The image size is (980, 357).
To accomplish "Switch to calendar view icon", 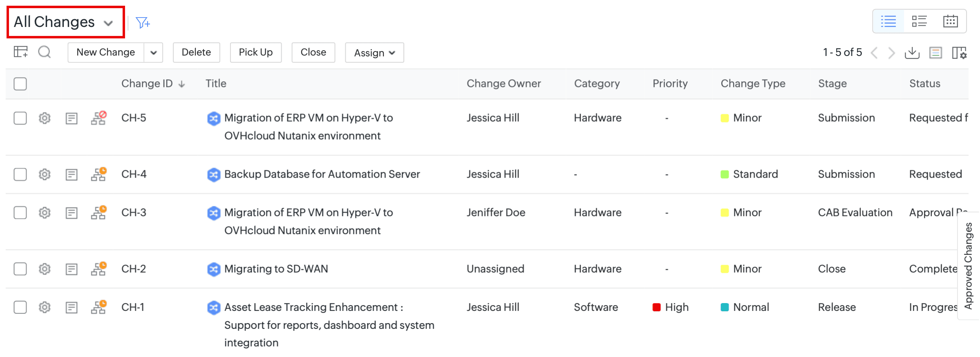I will [x=950, y=21].
